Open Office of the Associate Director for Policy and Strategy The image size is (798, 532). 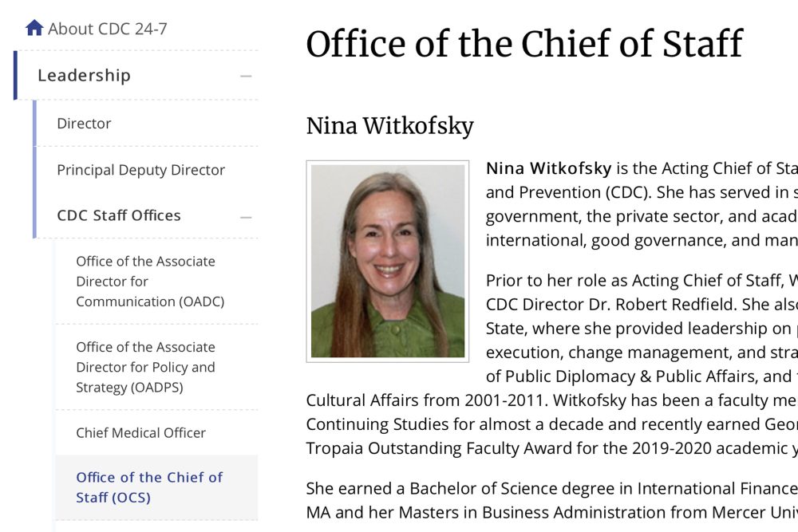145,367
